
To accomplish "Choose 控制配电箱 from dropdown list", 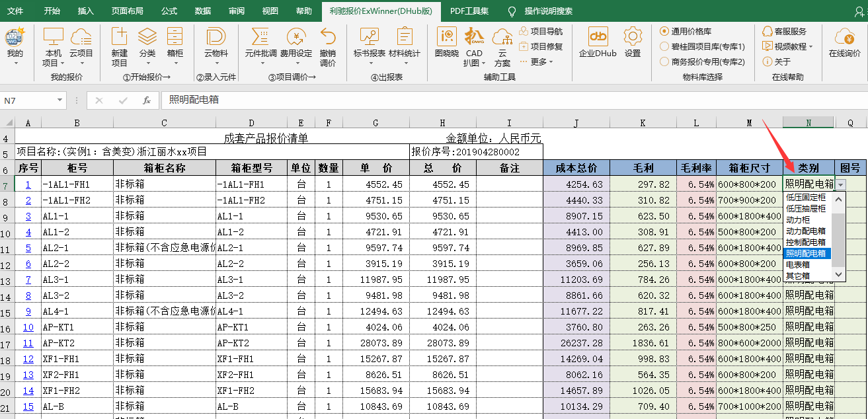I will pos(806,242).
